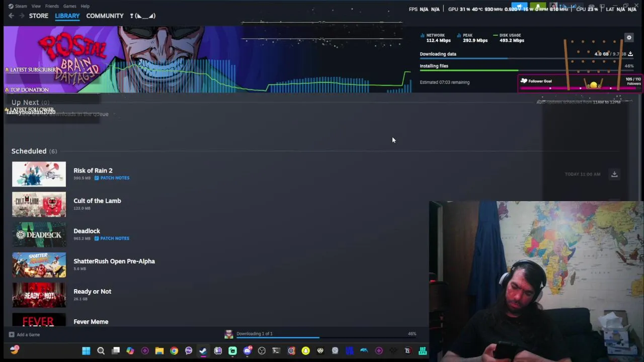
Task: Open OBS Studio from the taskbar
Action: pos(262,351)
